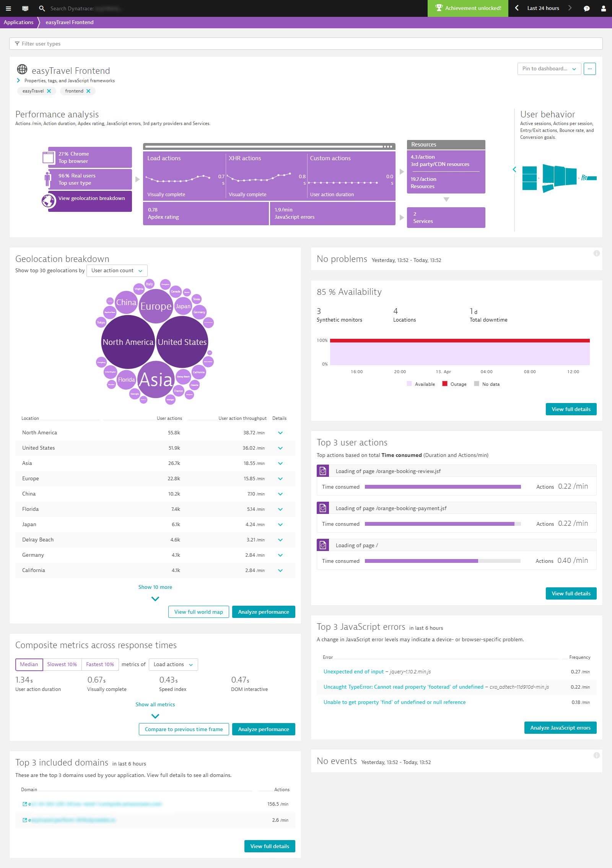The width and height of the screenshot is (612, 868).
Task: Remove the easyTravel tag
Action: tap(49, 91)
